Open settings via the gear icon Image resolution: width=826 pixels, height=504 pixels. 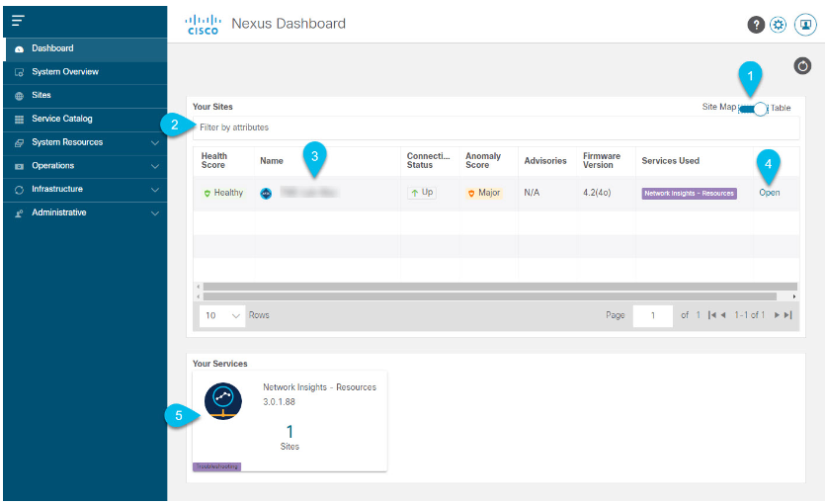click(x=778, y=25)
